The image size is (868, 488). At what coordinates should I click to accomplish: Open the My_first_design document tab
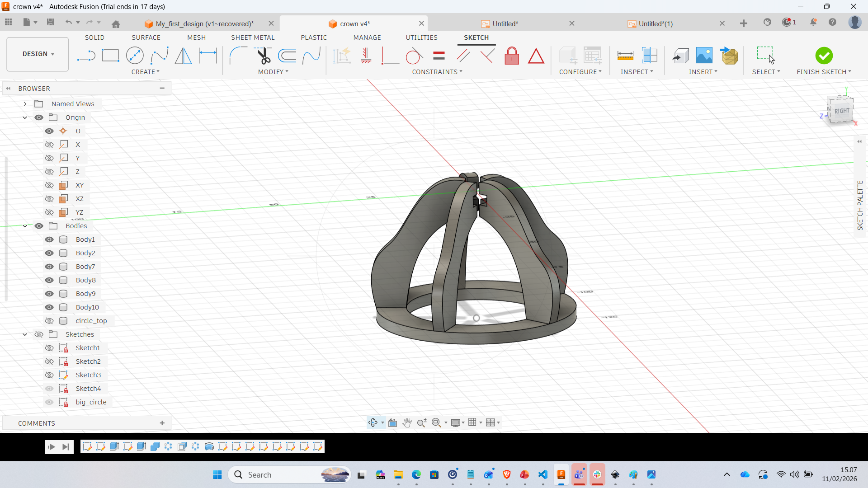point(204,24)
